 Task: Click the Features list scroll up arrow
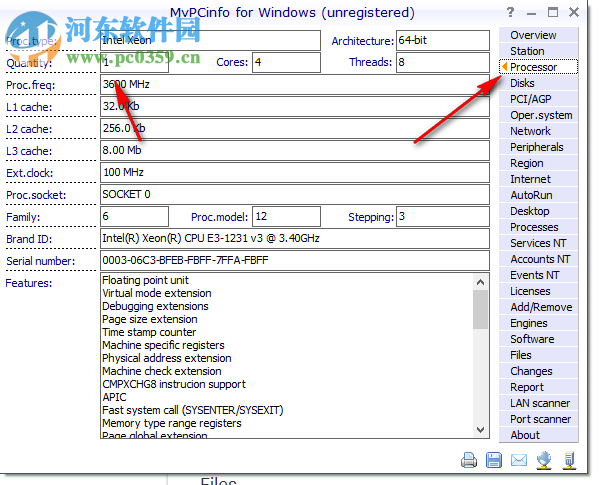(481, 282)
